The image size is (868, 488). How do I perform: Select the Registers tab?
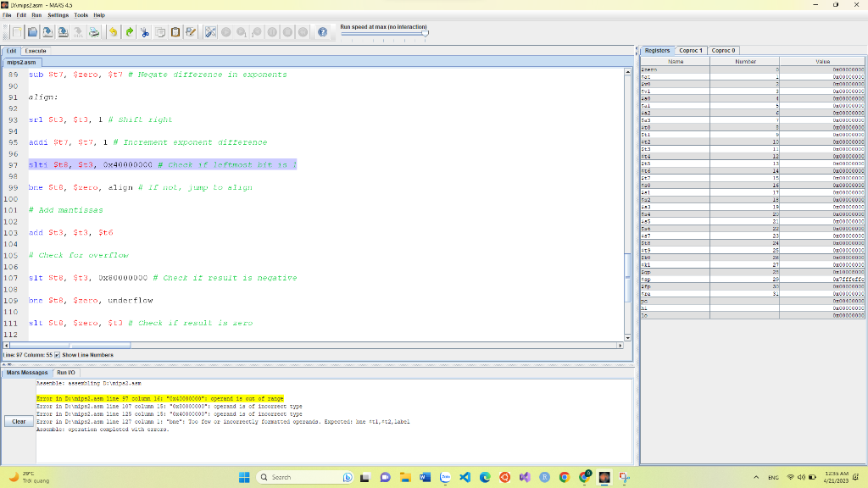pyautogui.click(x=657, y=50)
